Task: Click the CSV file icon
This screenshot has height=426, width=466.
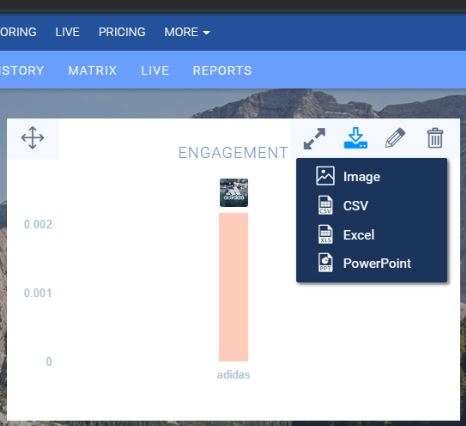Action: coord(325,205)
